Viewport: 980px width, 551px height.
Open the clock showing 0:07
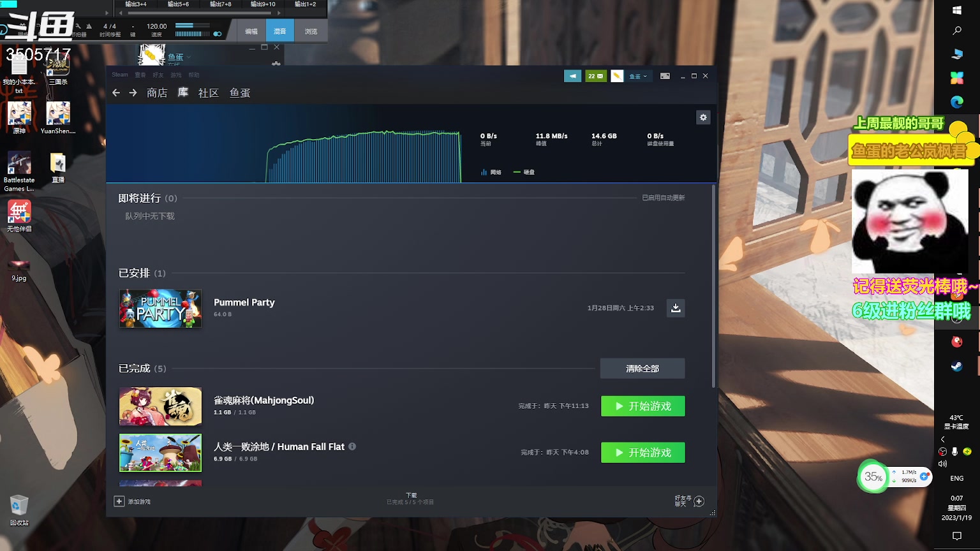956,508
